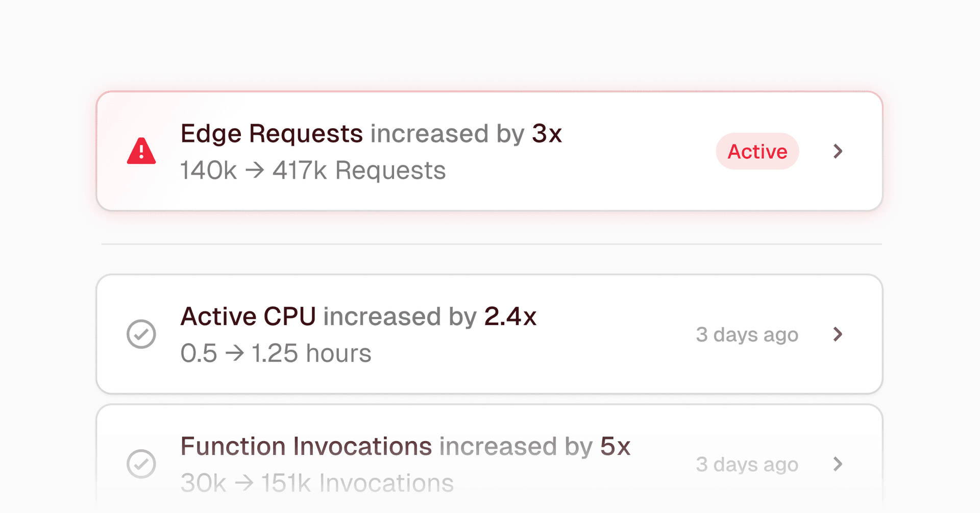
Task: Open Function Invocations increased by 5x title
Action: pyautogui.click(x=405, y=446)
